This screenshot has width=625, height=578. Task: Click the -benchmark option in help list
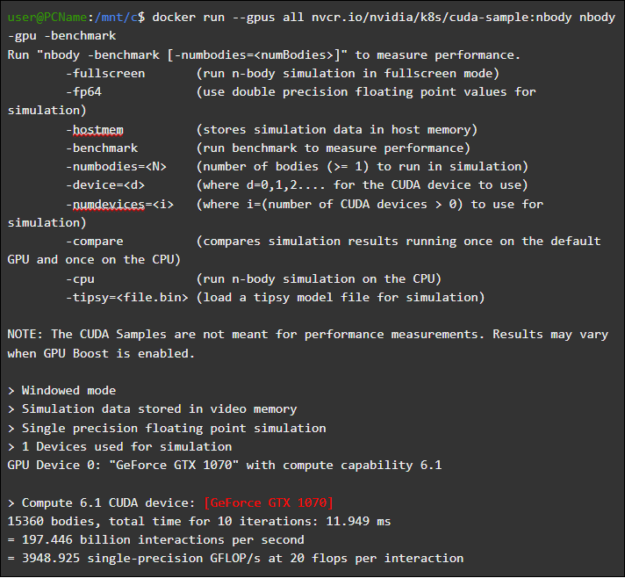102,148
